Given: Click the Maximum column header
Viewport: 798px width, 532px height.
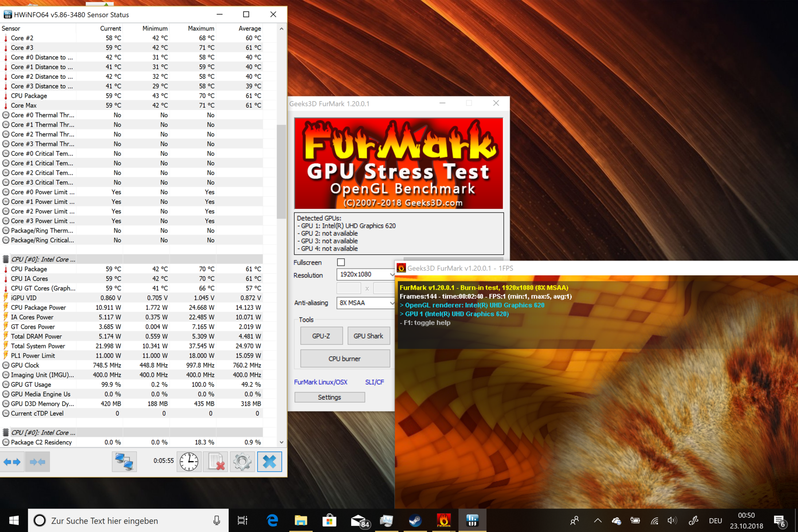Looking at the screenshot, I should [193, 28].
